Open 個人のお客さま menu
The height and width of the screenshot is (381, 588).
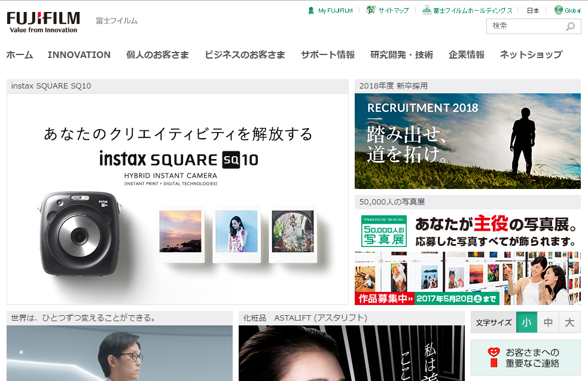point(157,55)
